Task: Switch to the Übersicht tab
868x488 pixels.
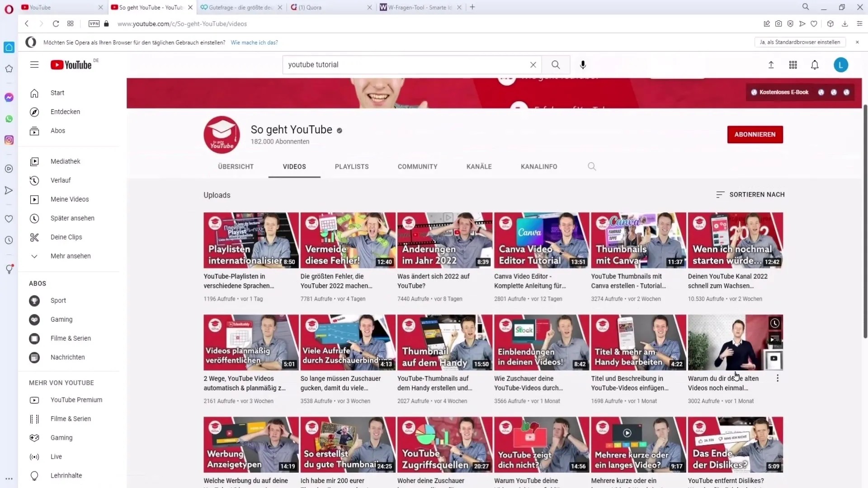Action: point(236,166)
